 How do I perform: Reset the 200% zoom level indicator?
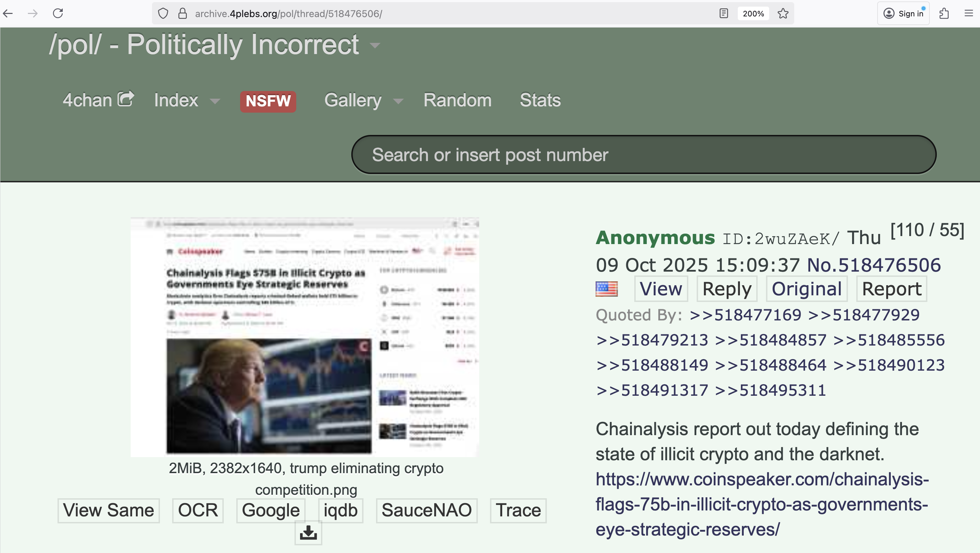pos(753,14)
